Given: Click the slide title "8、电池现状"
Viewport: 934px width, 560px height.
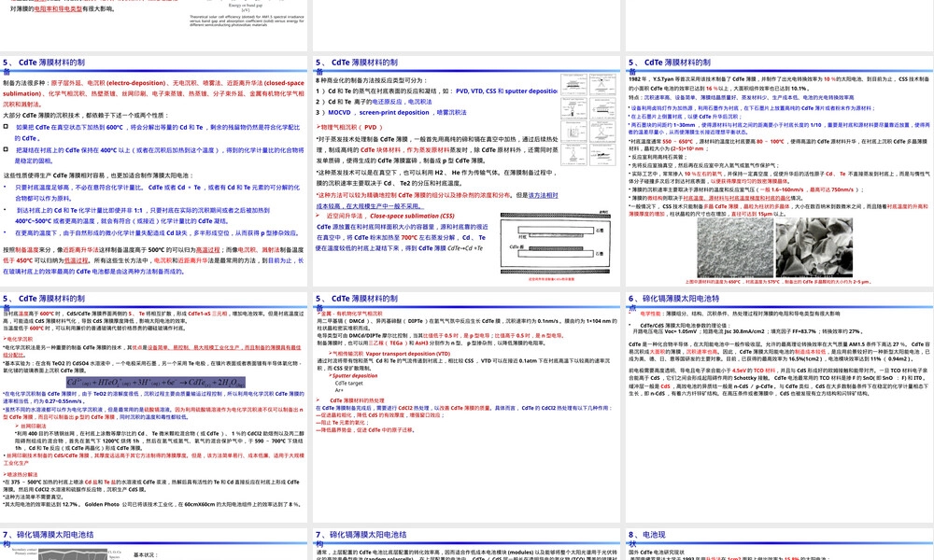Looking at the screenshot, I should tap(647, 539).
